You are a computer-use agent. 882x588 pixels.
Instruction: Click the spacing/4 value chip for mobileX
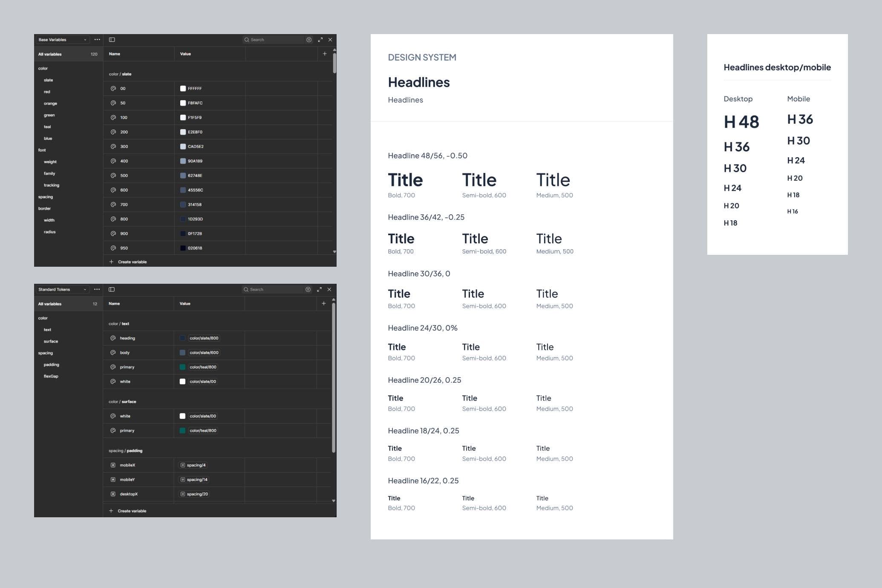[194, 465]
